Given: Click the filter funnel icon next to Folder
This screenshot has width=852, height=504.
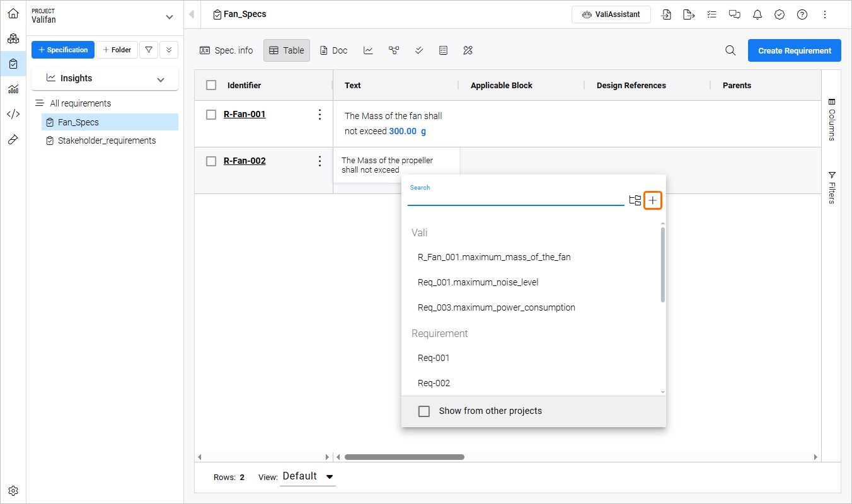Looking at the screenshot, I should click(148, 50).
